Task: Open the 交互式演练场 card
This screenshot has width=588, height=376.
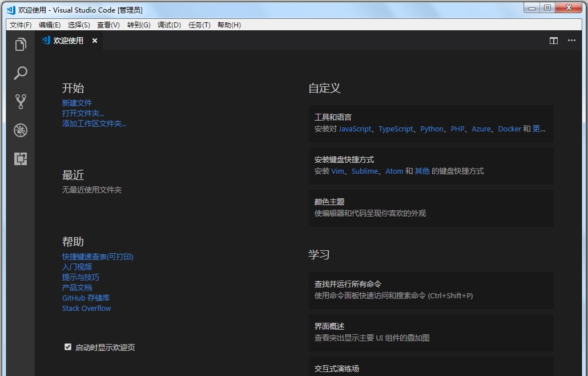Action: point(431,367)
